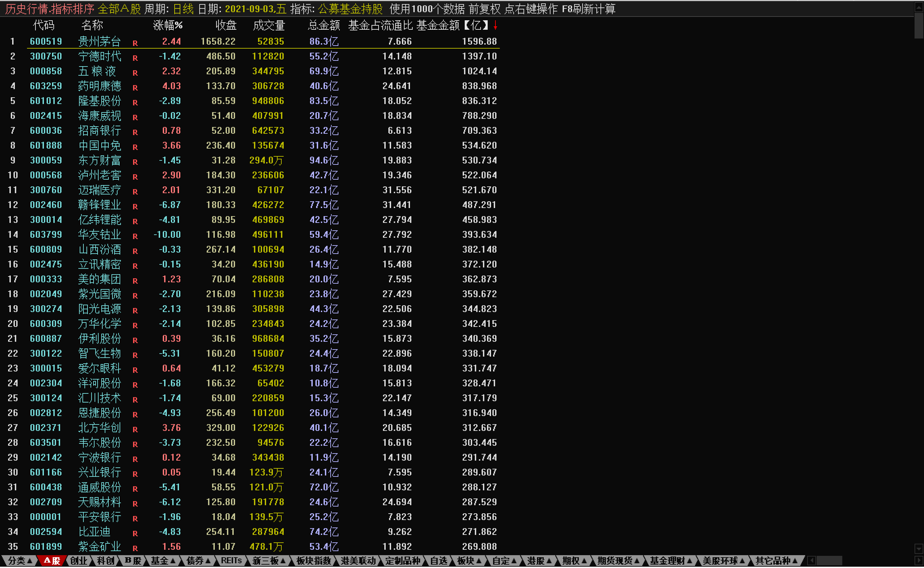This screenshot has width=924, height=568.
Task: Open the 板块指数 tab
Action: [x=314, y=561]
